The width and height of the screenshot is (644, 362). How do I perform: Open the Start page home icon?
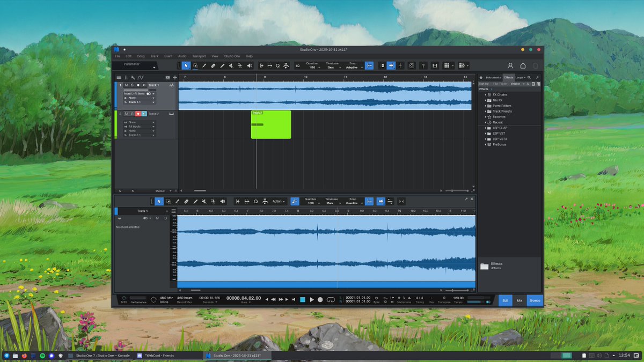point(523,65)
